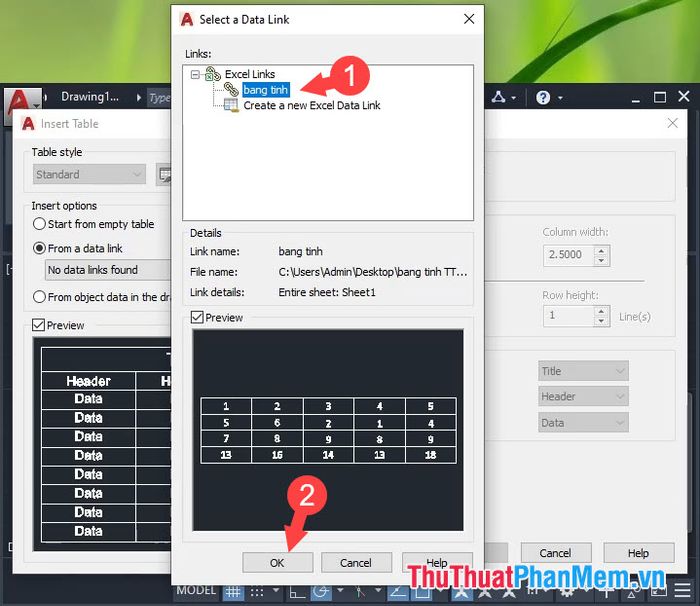700x606 pixels.
Task: Click the Insert Table style preview image
Action: [103, 444]
